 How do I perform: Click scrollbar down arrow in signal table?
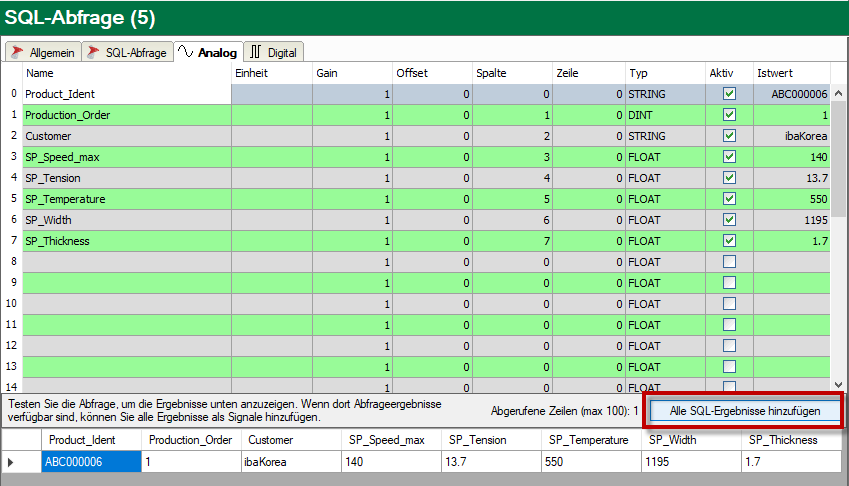tap(839, 385)
